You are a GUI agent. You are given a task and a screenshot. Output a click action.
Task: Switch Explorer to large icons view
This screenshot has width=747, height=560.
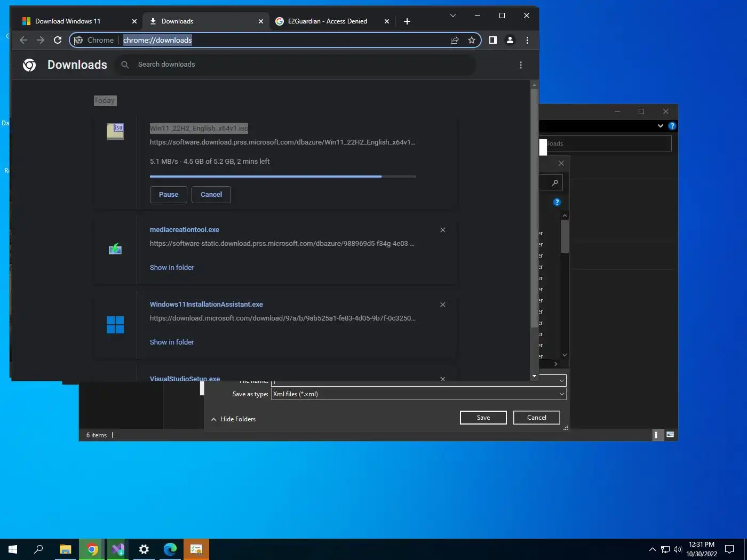(670, 435)
